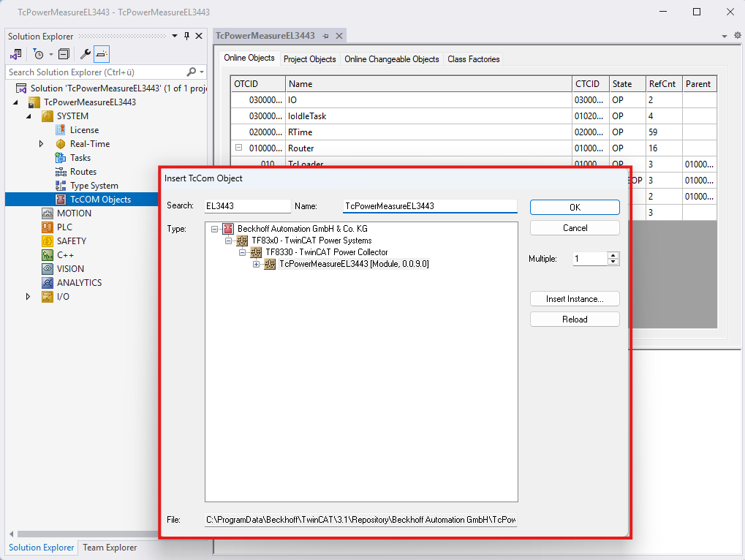Expand the TcPowerMeasureEL3443 module node
The height and width of the screenshot is (560, 745).
pyautogui.click(x=256, y=264)
